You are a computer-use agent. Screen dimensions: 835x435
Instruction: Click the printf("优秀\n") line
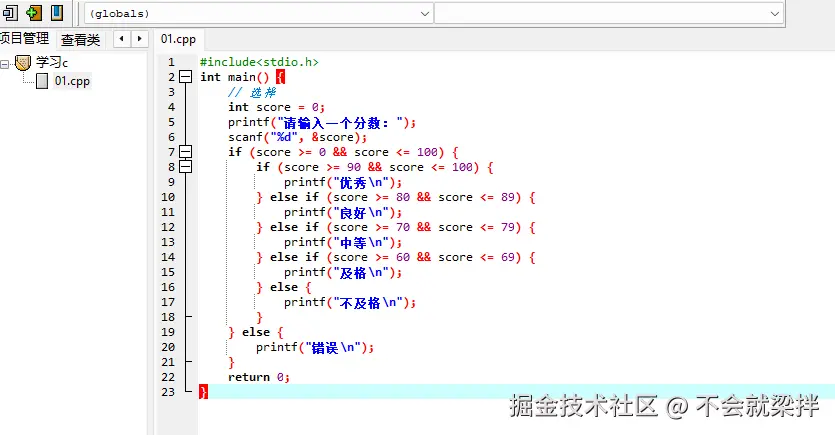click(x=343, y=182)
